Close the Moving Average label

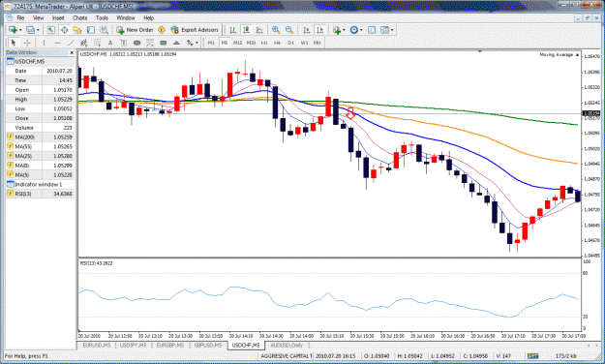tap(577, 55)
